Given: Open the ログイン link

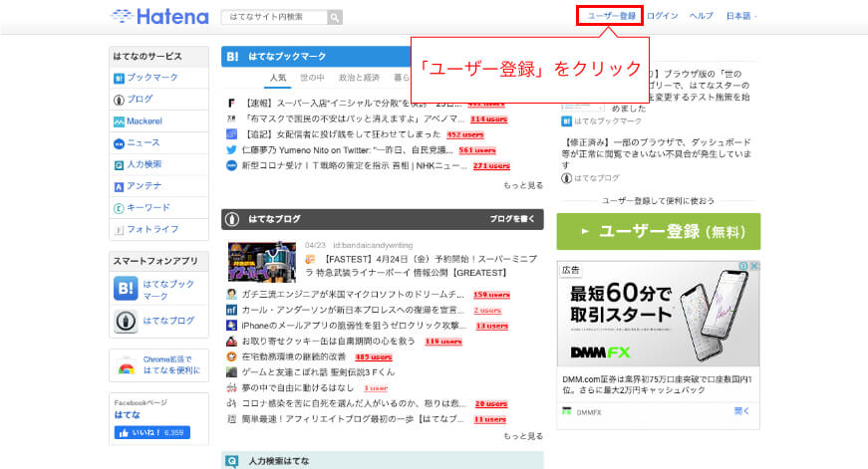Looking at the screenshot, I should [x=662, y=16].
